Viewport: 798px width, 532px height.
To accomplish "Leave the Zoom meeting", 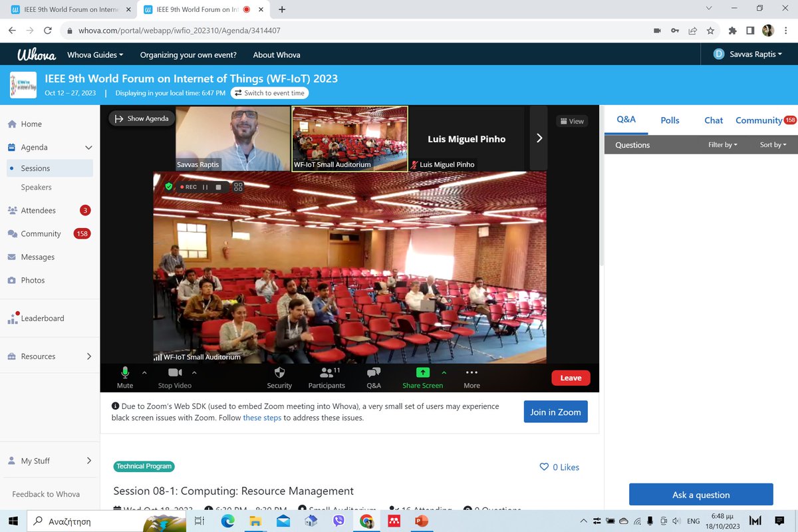I will pyautogui.click(x=571, y=378).
